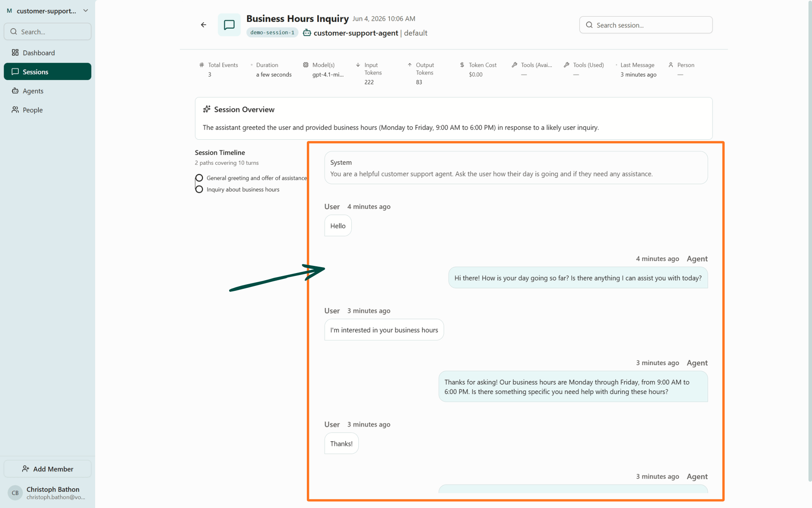Click agent message about Monday through Friday hours
The width and height of the screenshot is (812, 508).
(x=573, y=387)
